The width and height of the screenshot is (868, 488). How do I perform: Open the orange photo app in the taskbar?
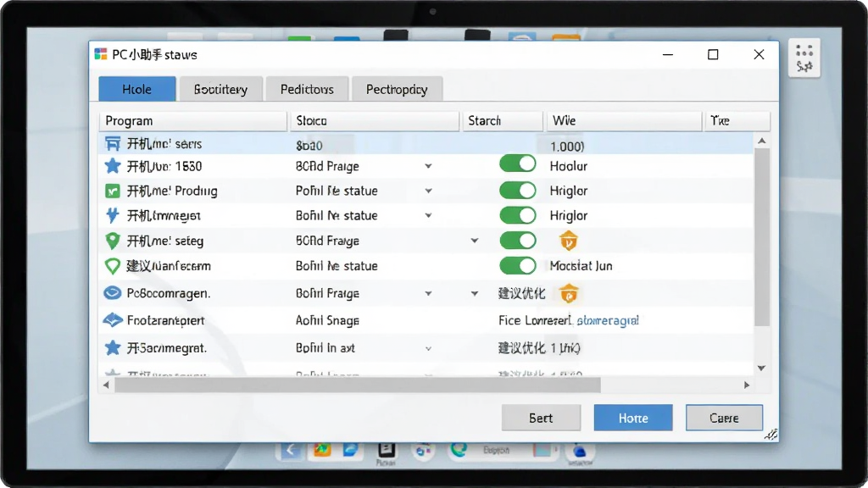322,450
